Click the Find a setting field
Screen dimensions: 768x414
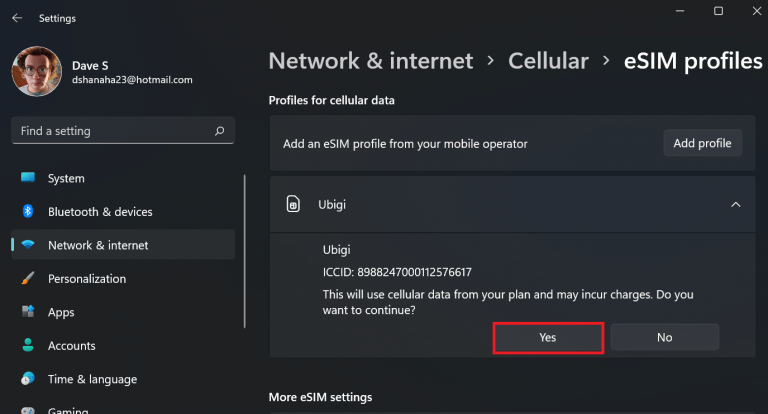pyautogui.click(x=123, y=131)
